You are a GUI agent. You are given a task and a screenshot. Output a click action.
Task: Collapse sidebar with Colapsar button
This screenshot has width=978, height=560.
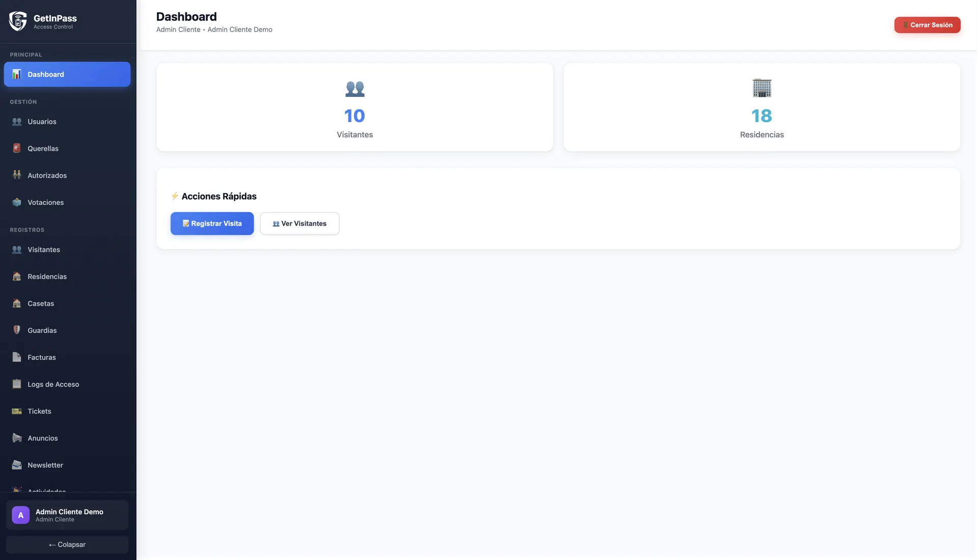coord(67,545)
